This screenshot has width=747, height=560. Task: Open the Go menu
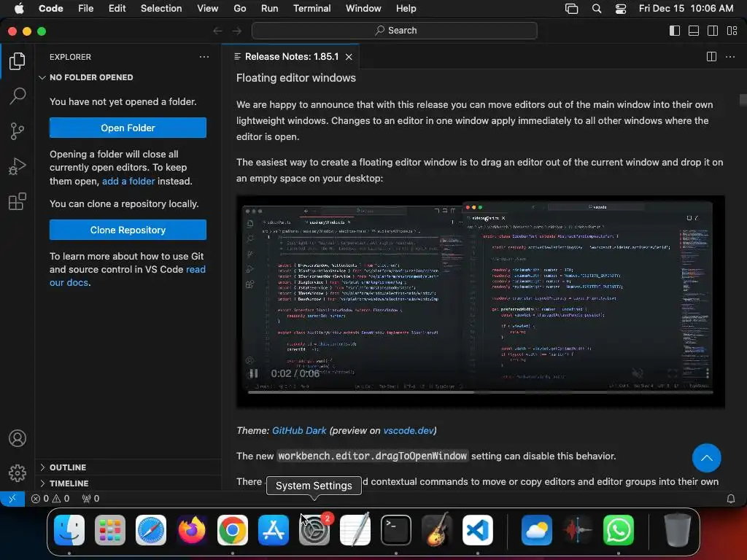coord(239,8)
